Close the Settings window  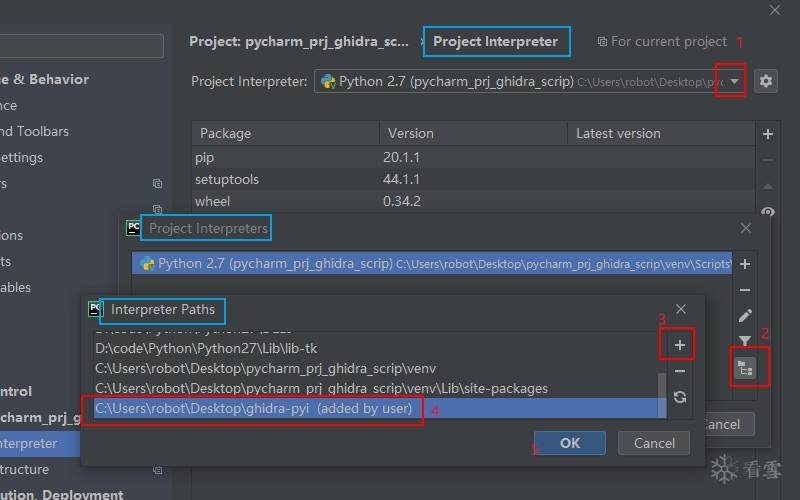click(775, 10)
